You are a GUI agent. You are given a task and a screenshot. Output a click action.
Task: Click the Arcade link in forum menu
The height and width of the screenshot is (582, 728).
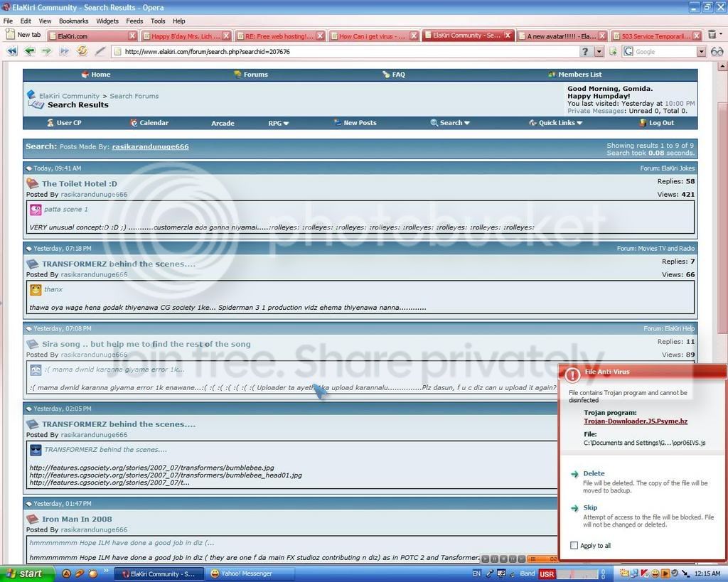click(x=223, y=123)
